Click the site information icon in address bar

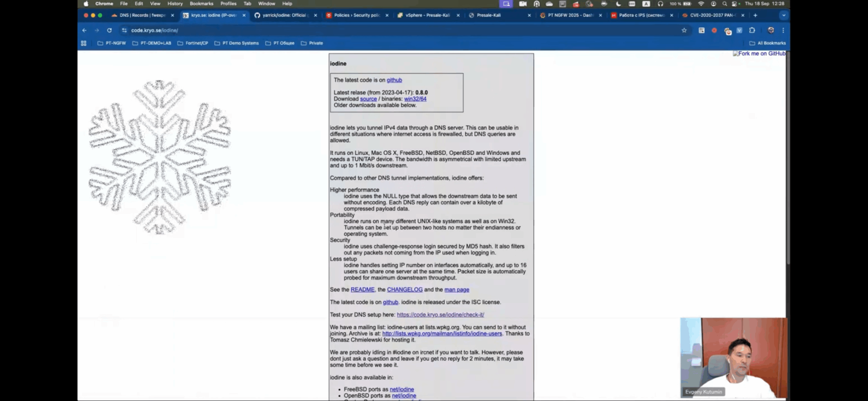124,30
